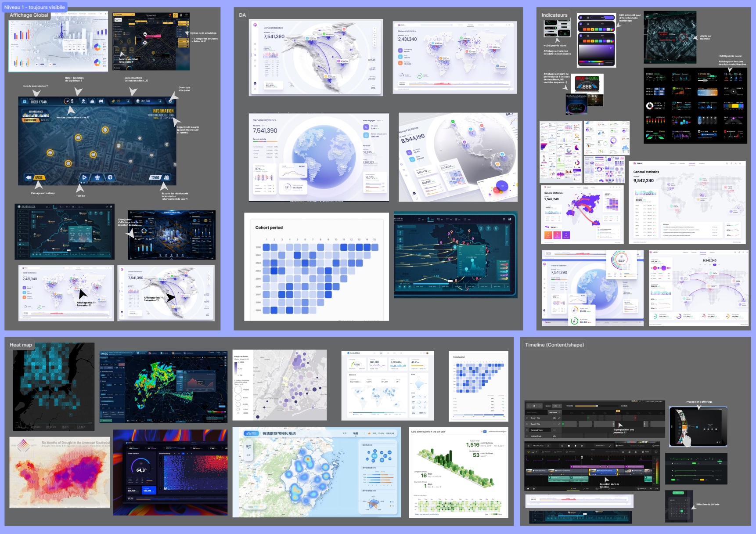
Task: Click the profile icon left of RIDER 17248
Action: point(25,101)
